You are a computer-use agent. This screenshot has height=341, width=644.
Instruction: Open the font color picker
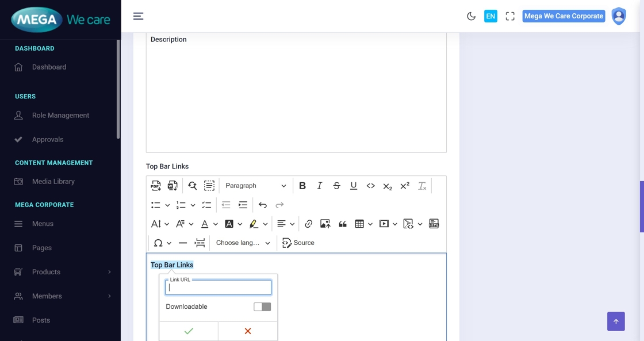pyautogui.click(x=205, y=224)
